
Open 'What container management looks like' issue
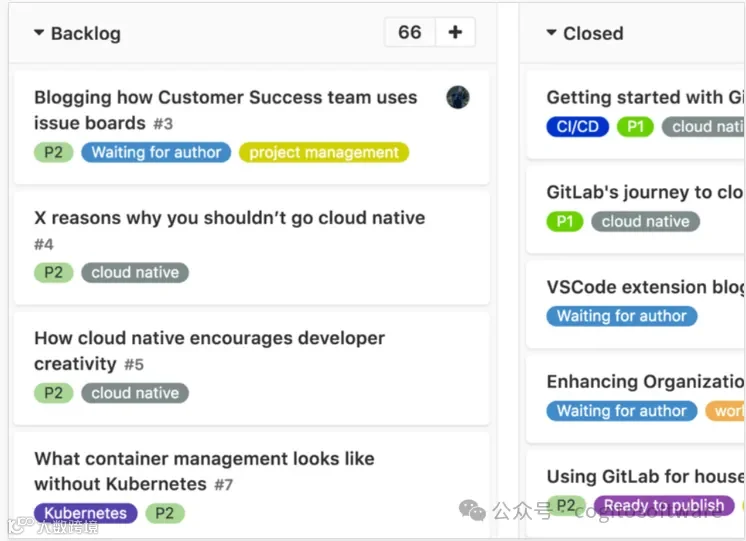[x=204, y=471]
